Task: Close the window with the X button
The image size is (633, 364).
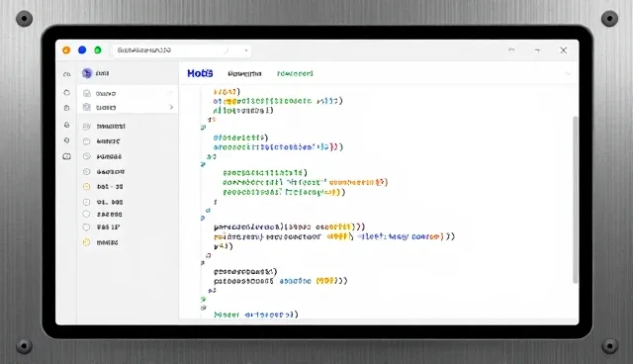Action: tap(563, 50)
